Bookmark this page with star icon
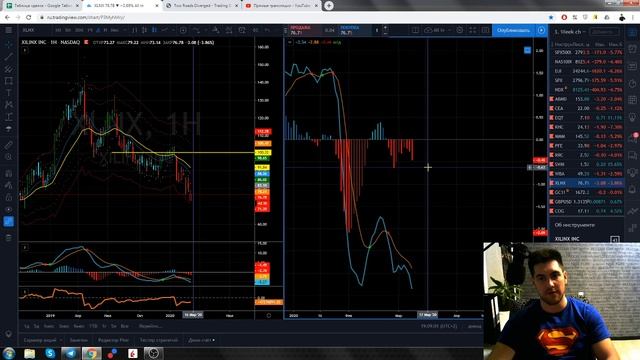 coord(551,18)
